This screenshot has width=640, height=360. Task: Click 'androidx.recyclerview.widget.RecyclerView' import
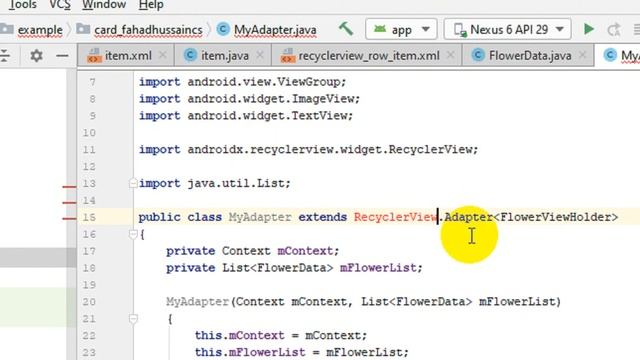pos(329,149)
